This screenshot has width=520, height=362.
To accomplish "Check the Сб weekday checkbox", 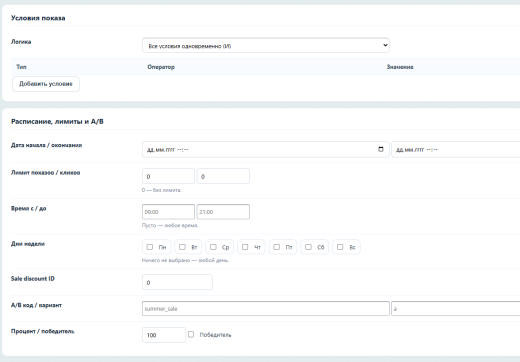I will [308, 247].
